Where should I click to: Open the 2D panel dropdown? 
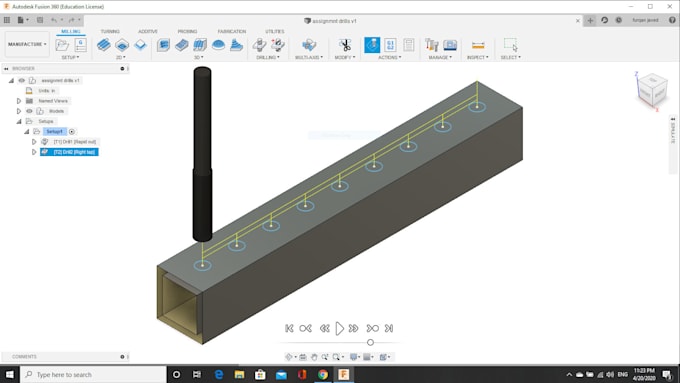[121, 57]
